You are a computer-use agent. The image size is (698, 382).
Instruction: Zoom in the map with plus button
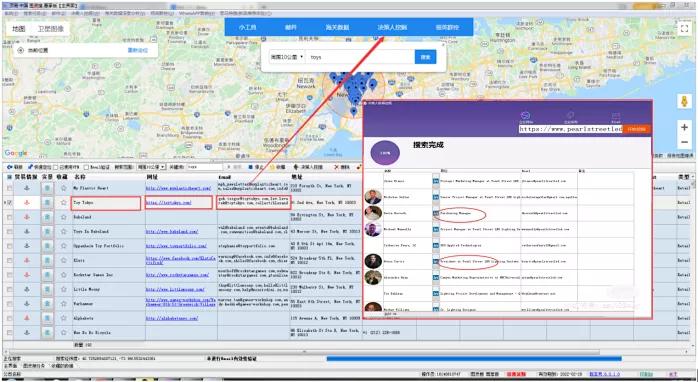pos(684,127)
